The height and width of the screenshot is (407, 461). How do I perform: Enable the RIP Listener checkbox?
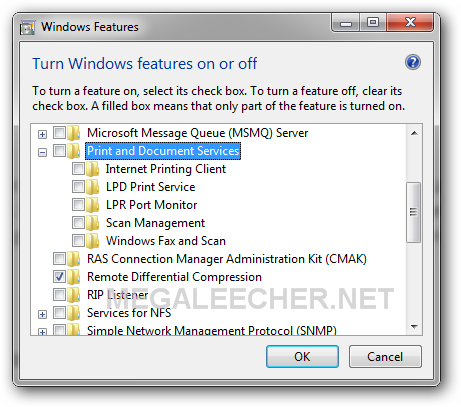[60, 294]
